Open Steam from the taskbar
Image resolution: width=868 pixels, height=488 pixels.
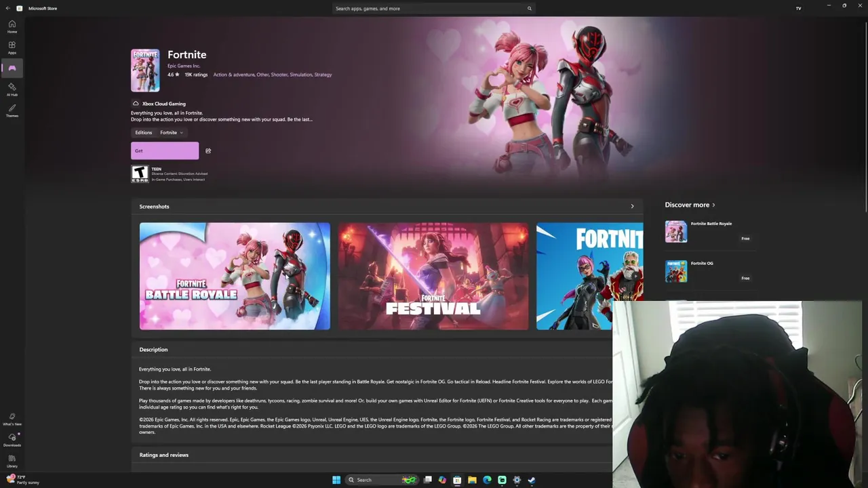pos(532,480)
